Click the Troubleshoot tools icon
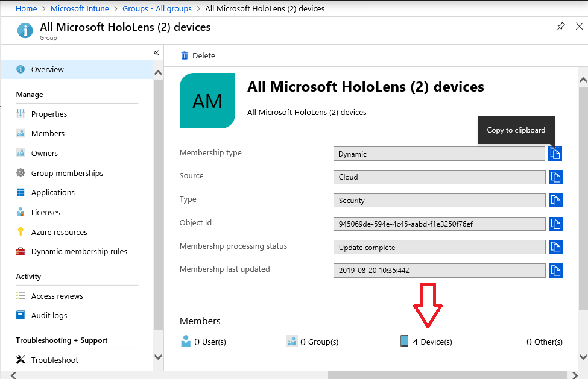This screenshot has height=379, width=588. pos(21,360)
